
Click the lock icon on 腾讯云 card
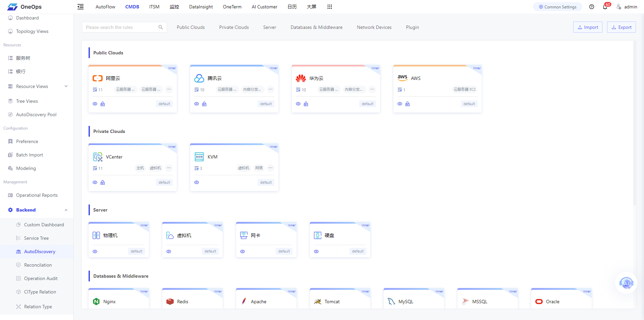[204, 104]
